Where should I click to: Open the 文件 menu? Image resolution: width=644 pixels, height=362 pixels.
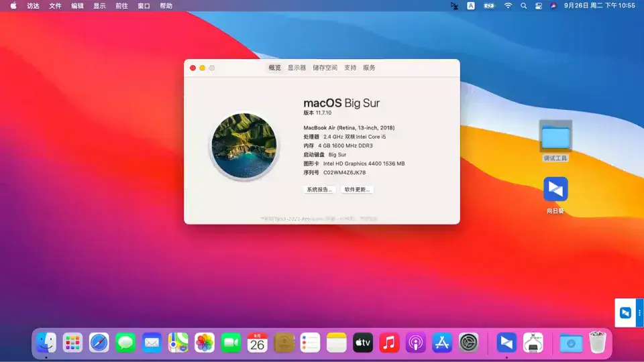[55, 6]
